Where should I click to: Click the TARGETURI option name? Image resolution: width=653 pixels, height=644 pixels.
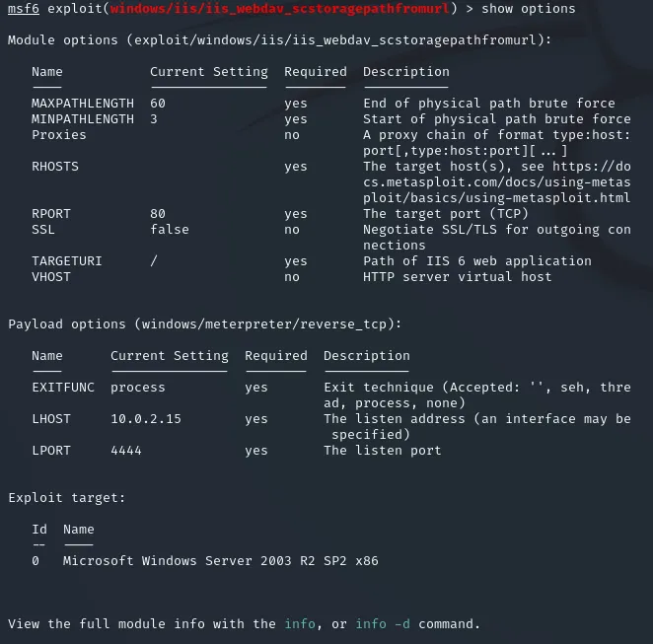pyautogui.click(x=67, y=261)
